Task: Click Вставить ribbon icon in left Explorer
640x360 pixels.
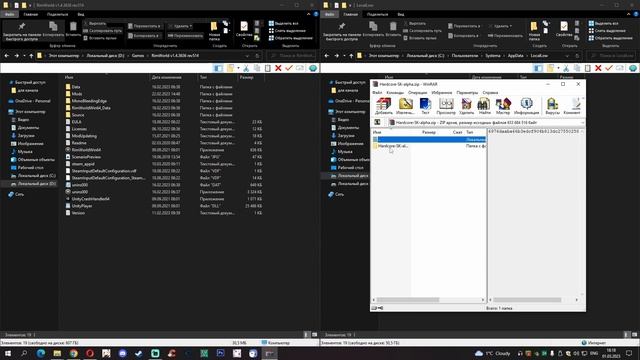Action: click(73, 29)
